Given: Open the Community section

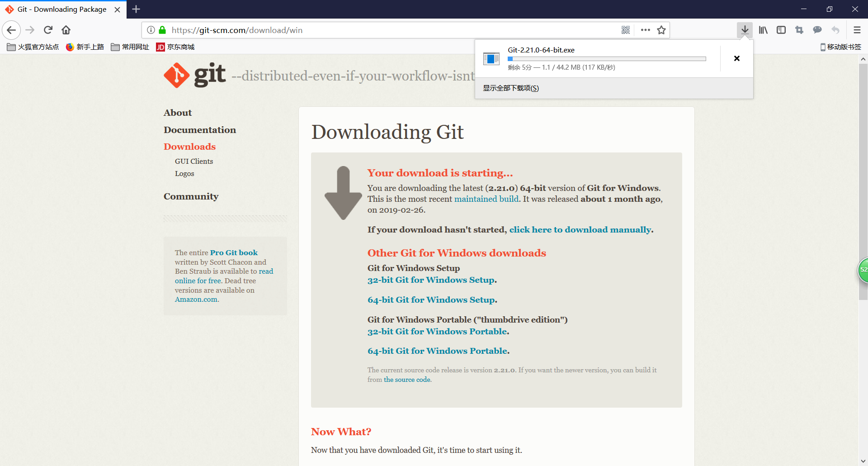Looking at the screenshot, I should pyautogui.click(x=191, y=196).
